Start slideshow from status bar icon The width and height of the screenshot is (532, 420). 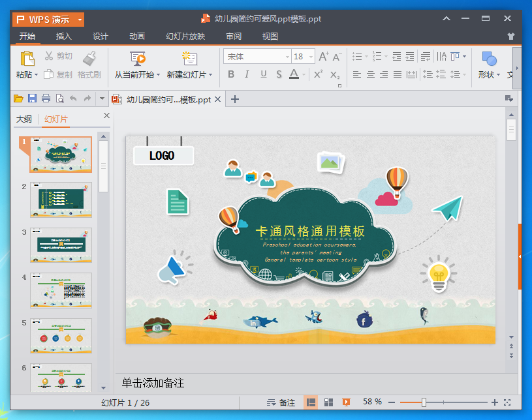(x=346, y=402)
